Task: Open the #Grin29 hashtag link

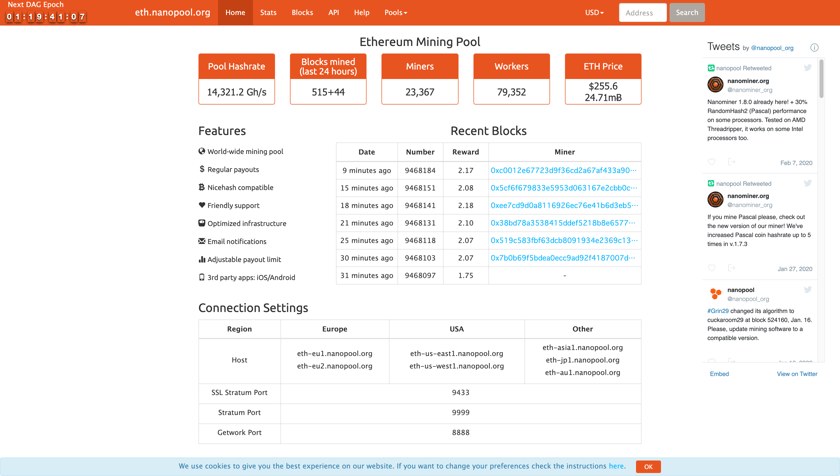Action: [x=718, y=311]
